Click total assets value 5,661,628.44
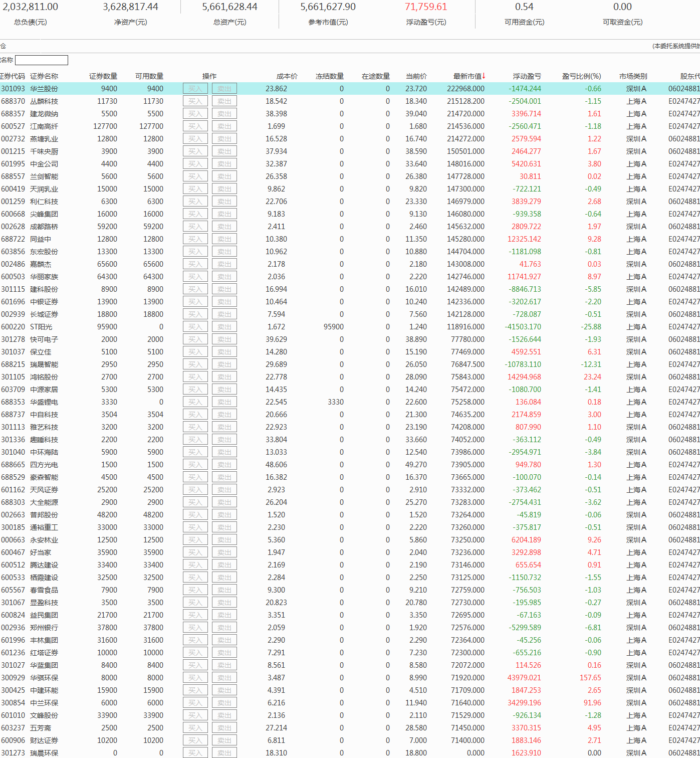 pos(230,7)
